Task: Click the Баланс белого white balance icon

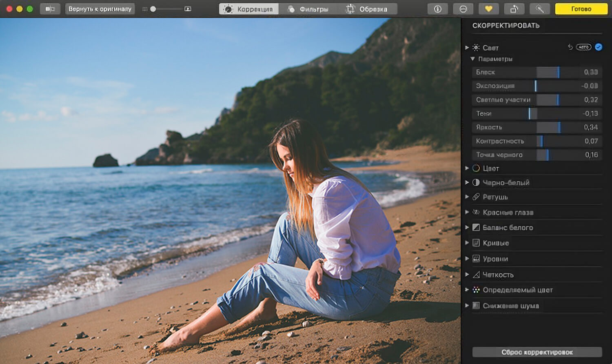Action: click(476, 227)
